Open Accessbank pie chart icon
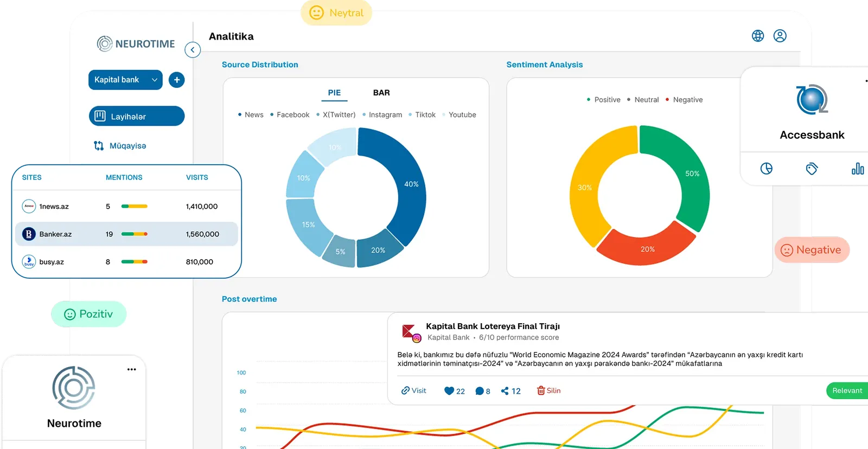This screenshot has height=449, width=868. tap(767, 169)
